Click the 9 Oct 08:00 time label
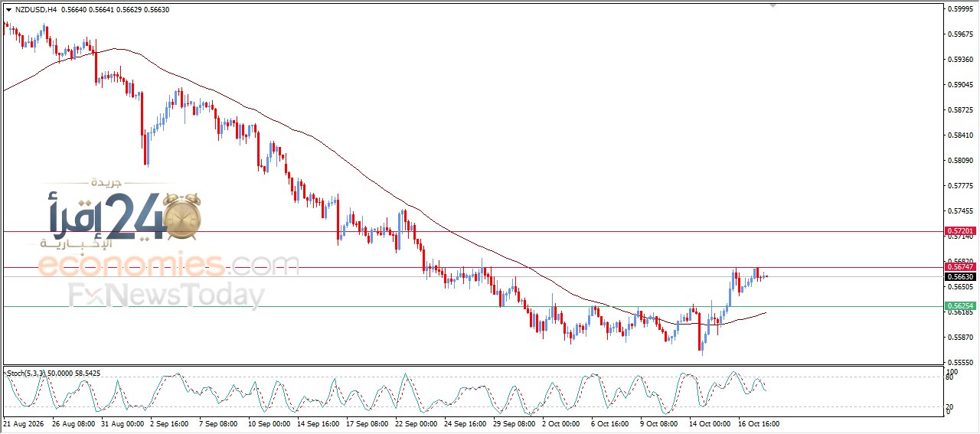The width and height of the screenshot is (980, 434). 659,423
